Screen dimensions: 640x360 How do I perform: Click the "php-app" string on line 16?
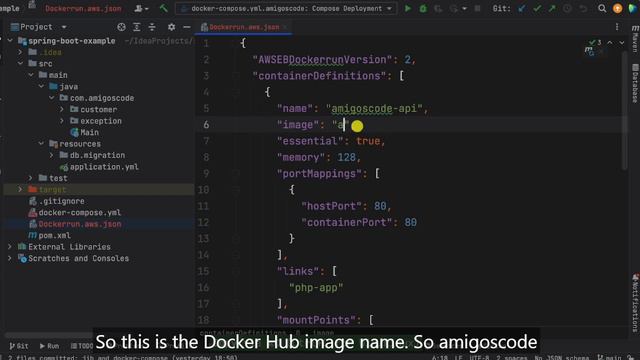[316, 288]
